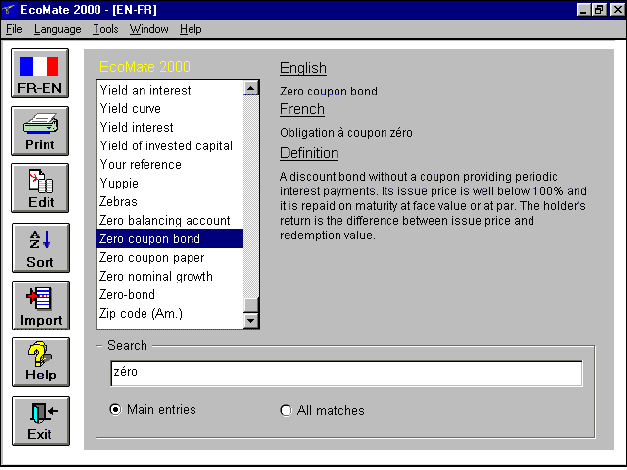Viewport: 627px width, 470px height.
Task: Launch the Import tool
Action: coord(40,306)
